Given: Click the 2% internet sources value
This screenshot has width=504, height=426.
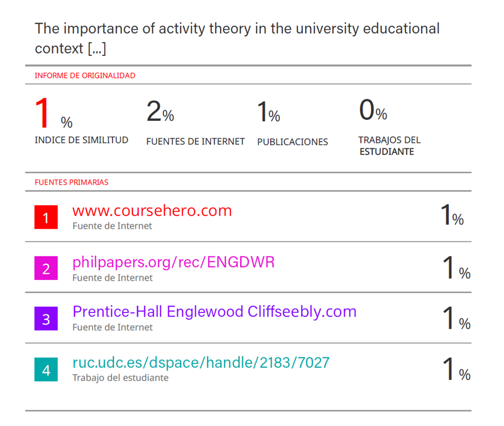Looking at the screenshot, I should point(160,112).
